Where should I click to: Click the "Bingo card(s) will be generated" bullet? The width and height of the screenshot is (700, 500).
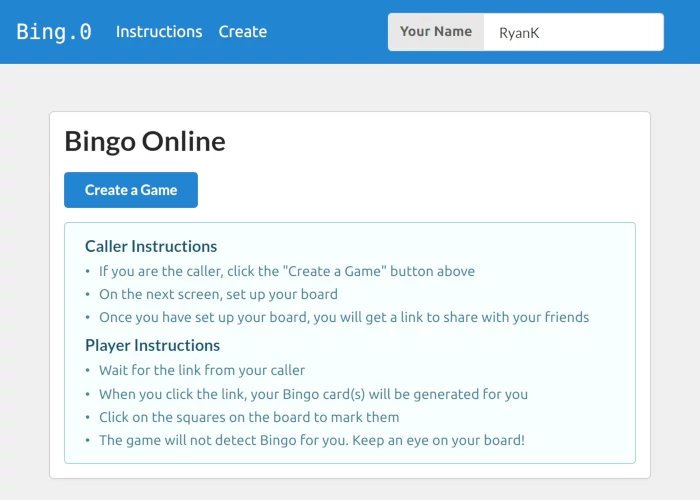tap(312, 394)
